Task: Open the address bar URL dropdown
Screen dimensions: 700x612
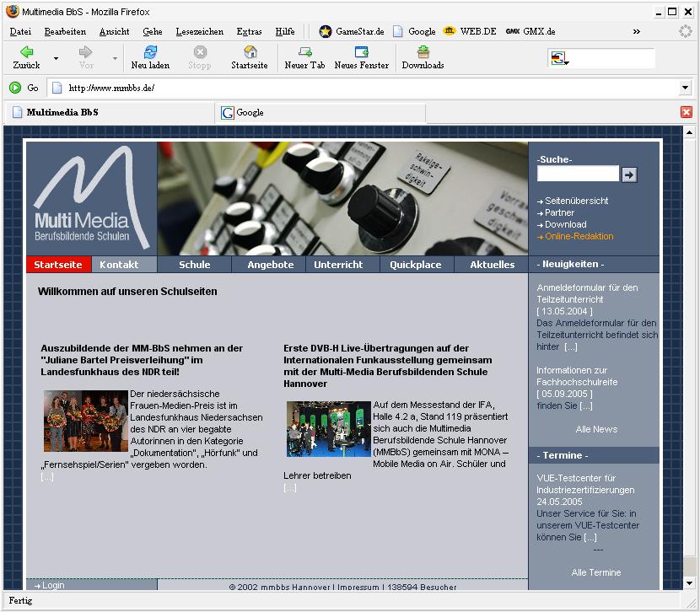Action: tap(685, 88)
